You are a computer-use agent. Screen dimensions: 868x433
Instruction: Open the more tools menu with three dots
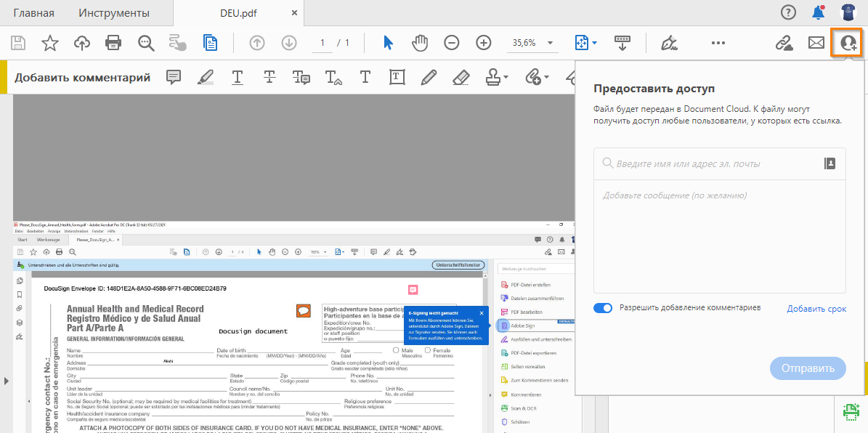tap(718, 42)
